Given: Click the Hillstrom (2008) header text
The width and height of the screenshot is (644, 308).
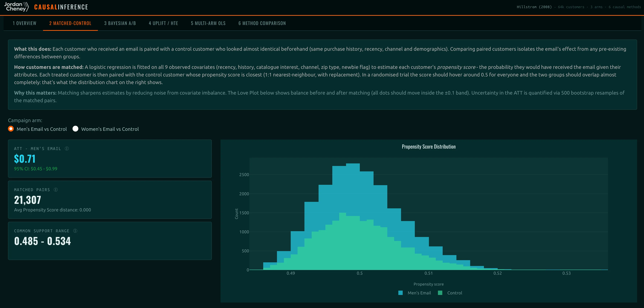Looking at the screenshot, I should click(534, 7).
